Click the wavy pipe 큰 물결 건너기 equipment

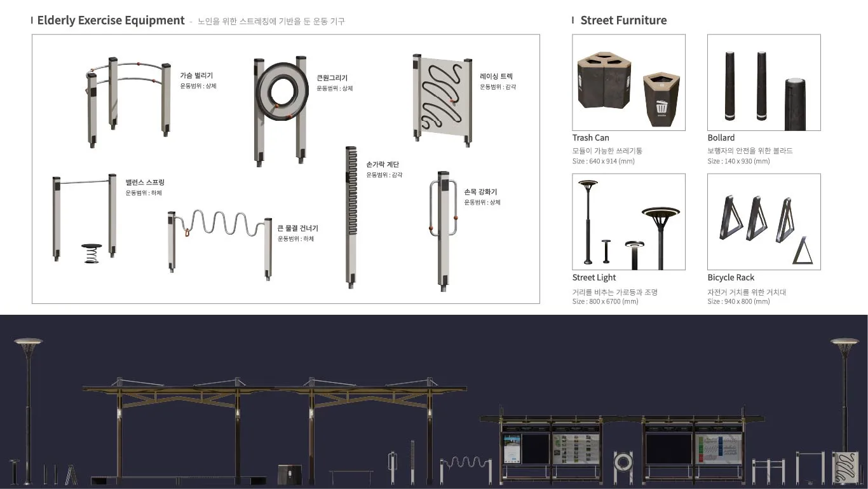pos(219,226)
